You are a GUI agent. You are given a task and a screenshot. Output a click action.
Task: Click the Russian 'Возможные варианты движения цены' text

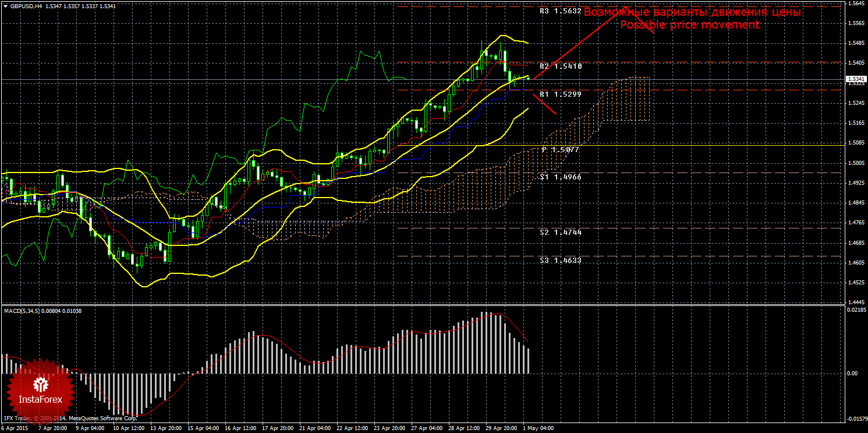tap(692, 12)
